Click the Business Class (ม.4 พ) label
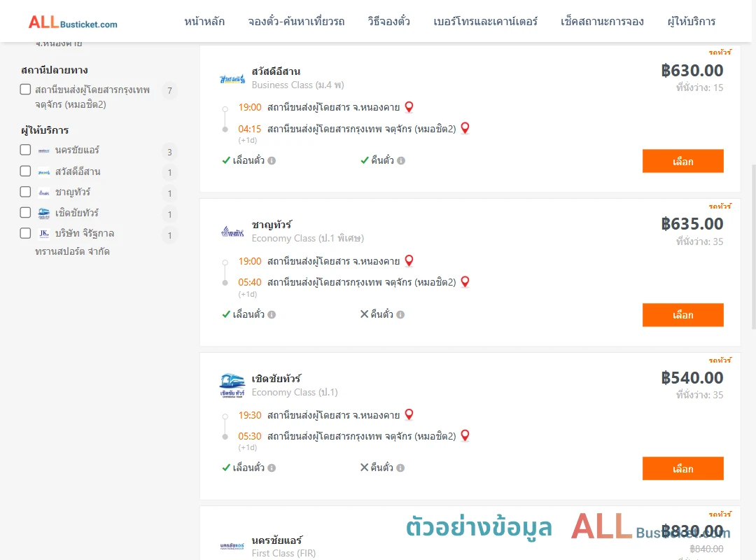The width and height of the screenshot is (756, 560). (x=298, y=85)
